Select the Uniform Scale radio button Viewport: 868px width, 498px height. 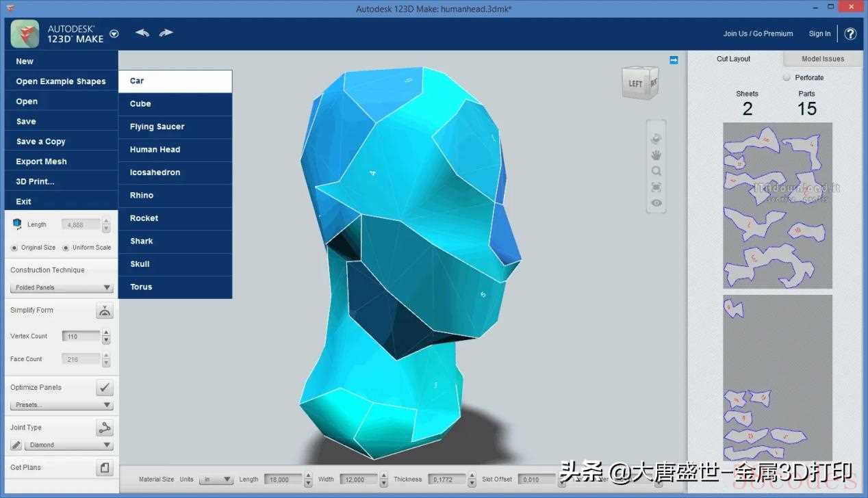tap(66, 248)
